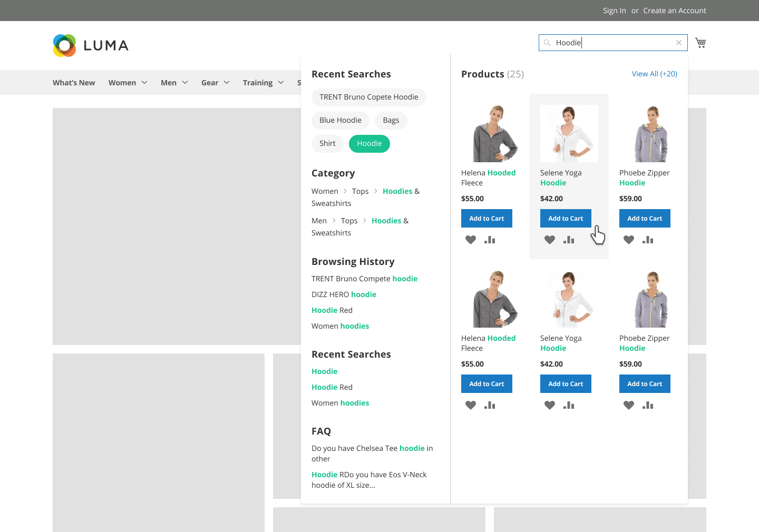Select TRENT Bruno Copete Hoodie search chip

[369, 97]
